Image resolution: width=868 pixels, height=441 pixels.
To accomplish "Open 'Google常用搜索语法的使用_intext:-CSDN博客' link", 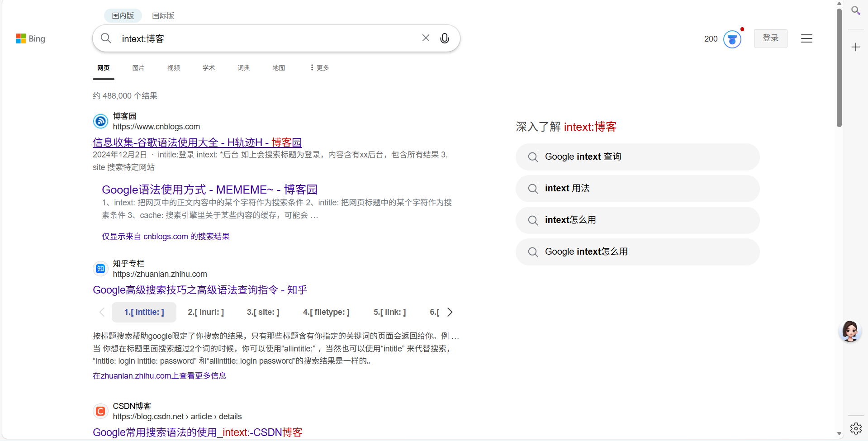I will tap(197, 432).
